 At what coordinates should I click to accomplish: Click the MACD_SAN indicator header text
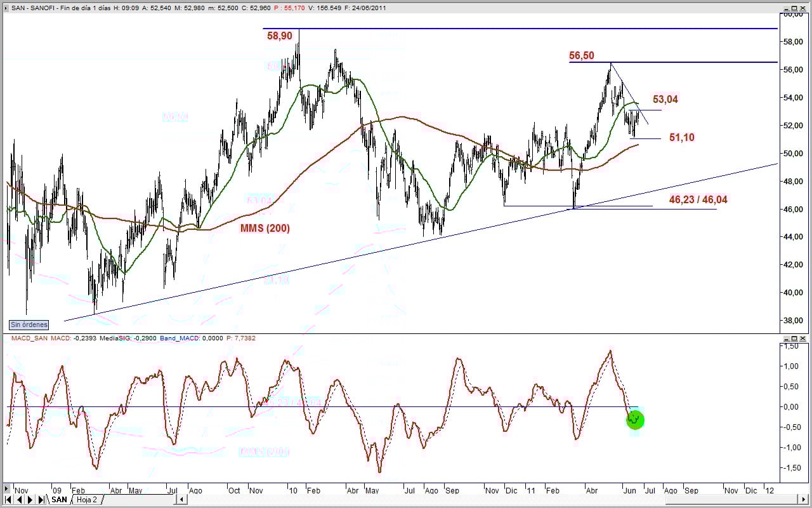30,338
